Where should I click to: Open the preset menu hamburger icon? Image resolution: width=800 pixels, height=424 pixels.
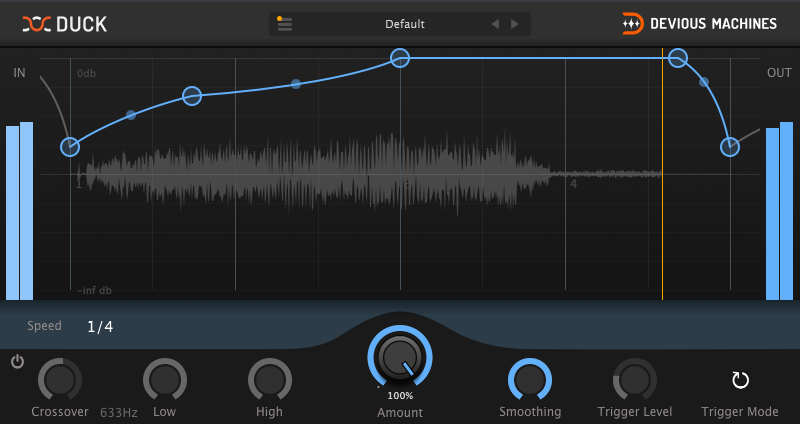point(284,23)
